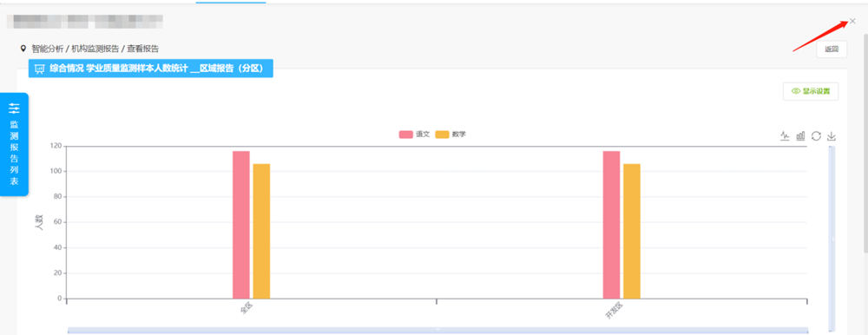Viewport: 868px width, 335px height.
Task: Go to 智能分析 breadcrumb
Action: 47,49
